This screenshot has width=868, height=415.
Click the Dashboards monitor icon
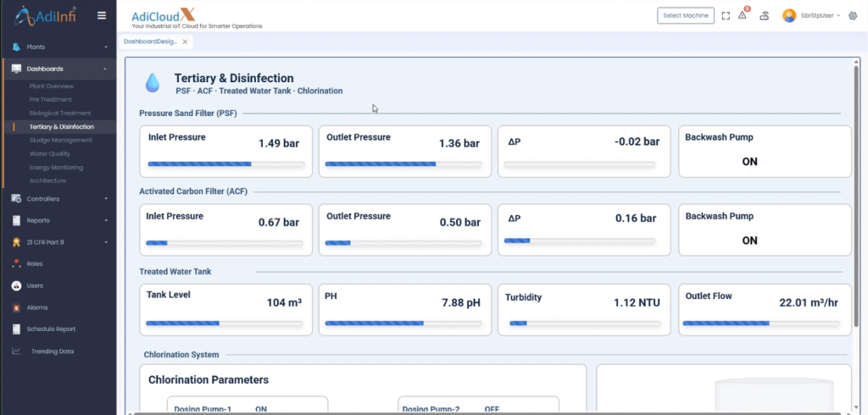coord(16,69)
